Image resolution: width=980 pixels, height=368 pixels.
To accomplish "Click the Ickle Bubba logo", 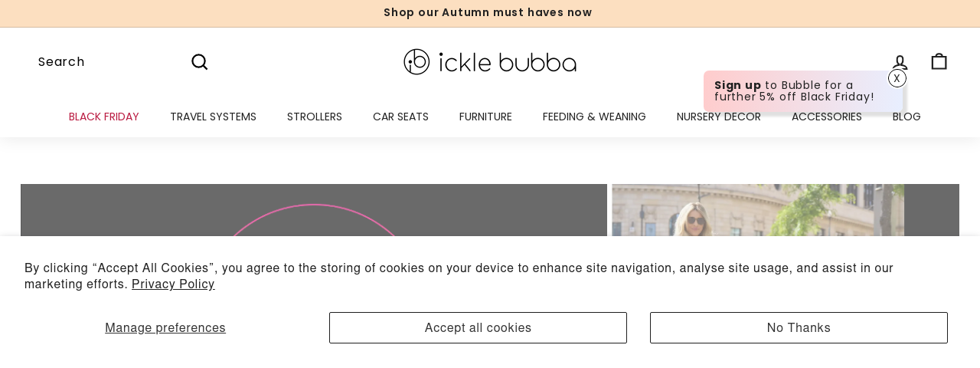I will 490,62.
